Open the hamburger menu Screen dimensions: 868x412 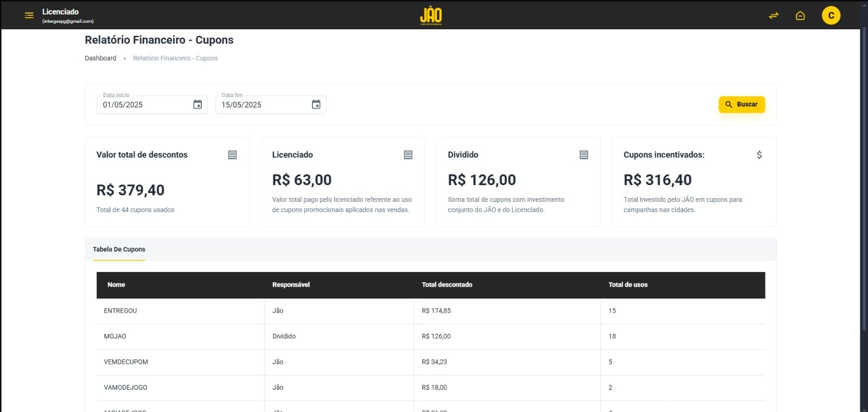[x=29, y=15]
